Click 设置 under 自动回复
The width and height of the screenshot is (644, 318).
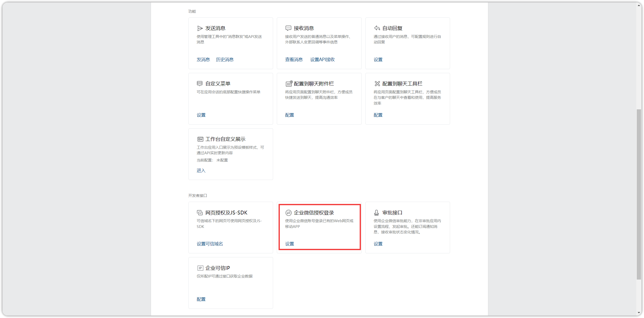pyautogui.click(x=378, y=60)
